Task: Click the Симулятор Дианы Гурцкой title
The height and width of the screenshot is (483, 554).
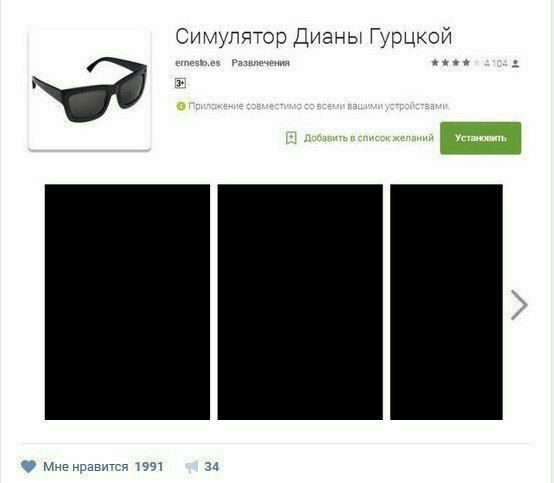Action: point(313,37)
